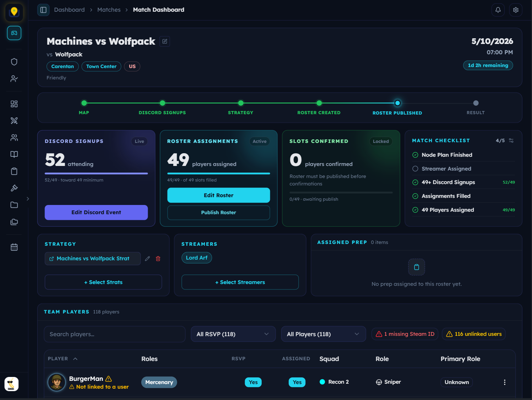Open the Machines vs Wolfpack Strat link
The image size is (532, 400).
click(x=93, y=259)
